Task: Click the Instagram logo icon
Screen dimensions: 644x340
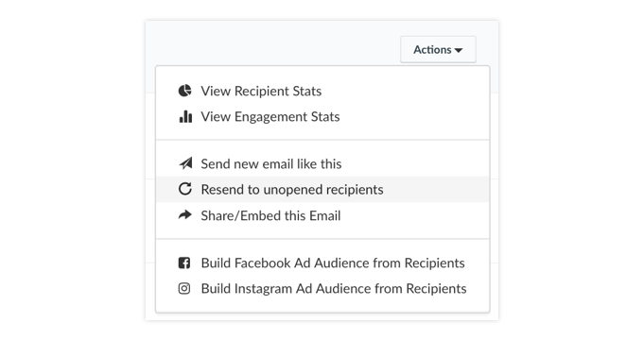Action: pos(184,289)
